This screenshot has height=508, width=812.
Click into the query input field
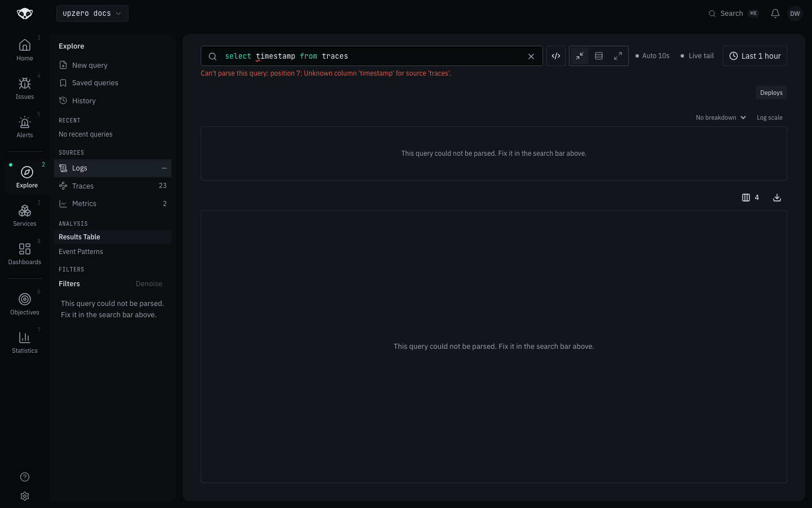[x=372, y=56]
